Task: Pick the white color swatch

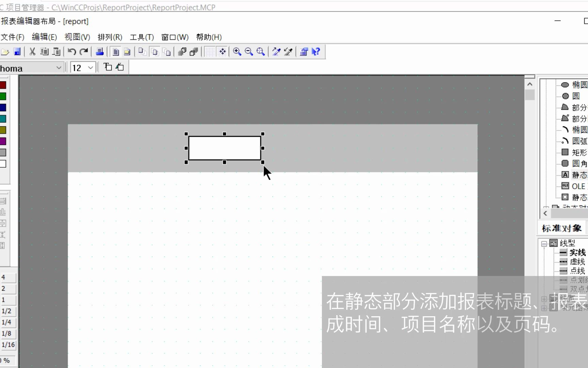Action: coord(3,164)
